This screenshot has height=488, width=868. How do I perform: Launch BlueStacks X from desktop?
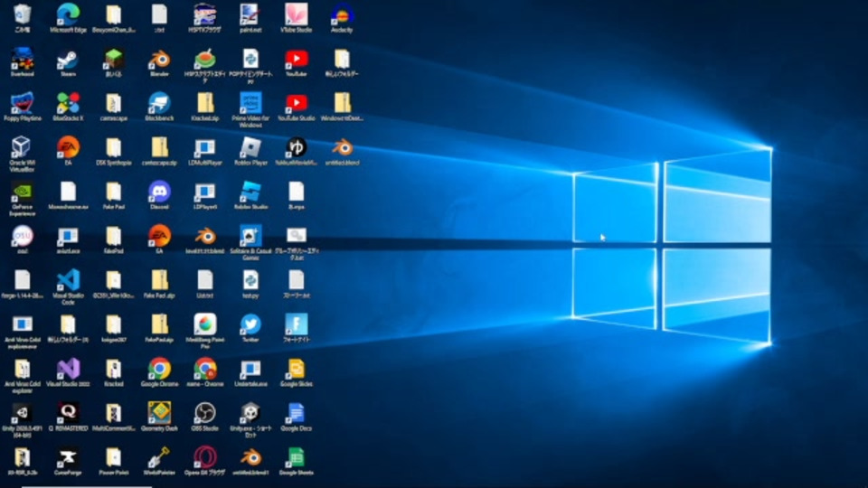[68, 103]
